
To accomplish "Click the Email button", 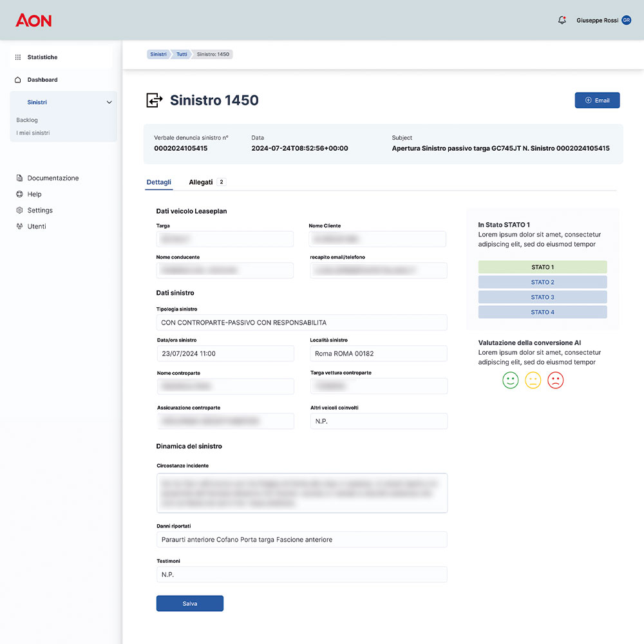I will coord(597,100).
